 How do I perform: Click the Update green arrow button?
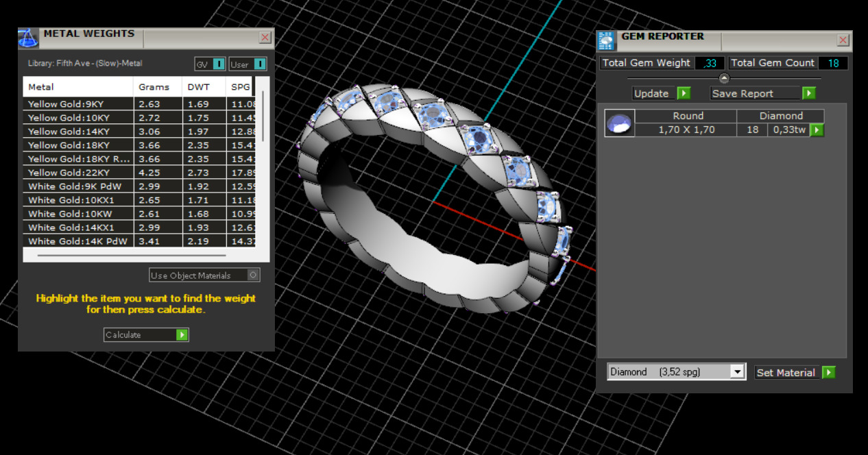(x=684, y=93)
